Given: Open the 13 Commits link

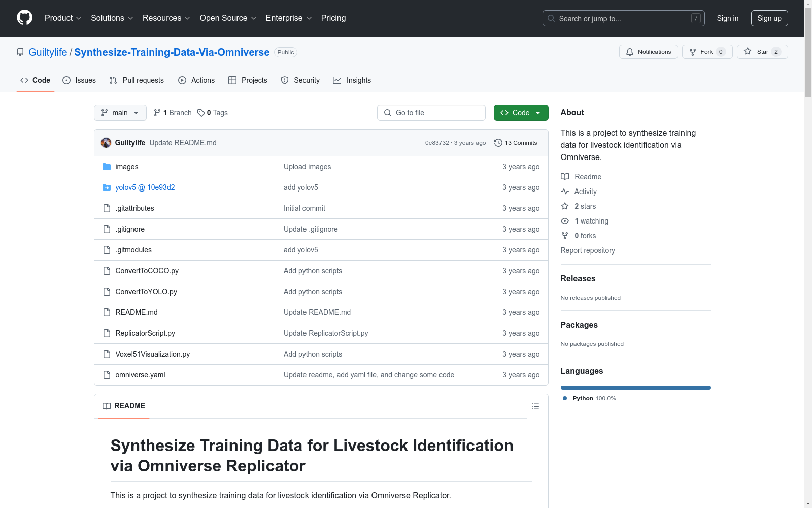Looking at the screenshot, I should (516, 143).
